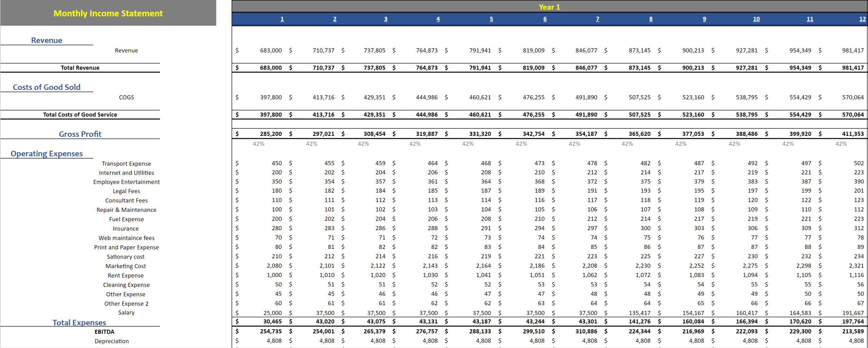Screen dimensions: 868x348
Task: Click the Total Revenue row label
Action: click(x=80, y=67)
